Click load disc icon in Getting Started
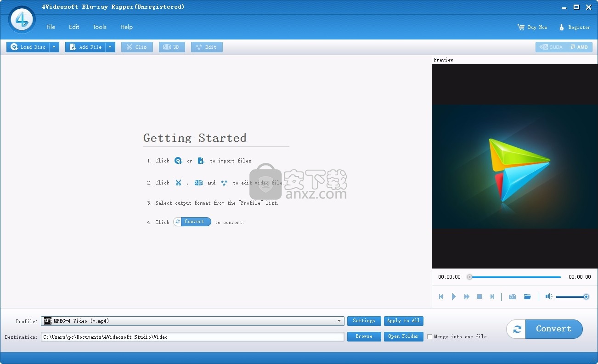598x364 pixels. (x=178, y=161)
